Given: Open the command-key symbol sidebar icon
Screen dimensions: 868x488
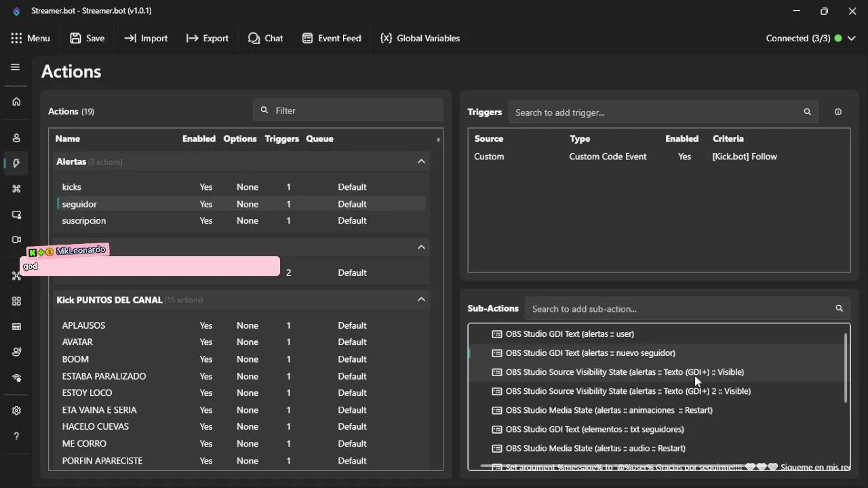Looking at the screenshot, I should (16, 189).
